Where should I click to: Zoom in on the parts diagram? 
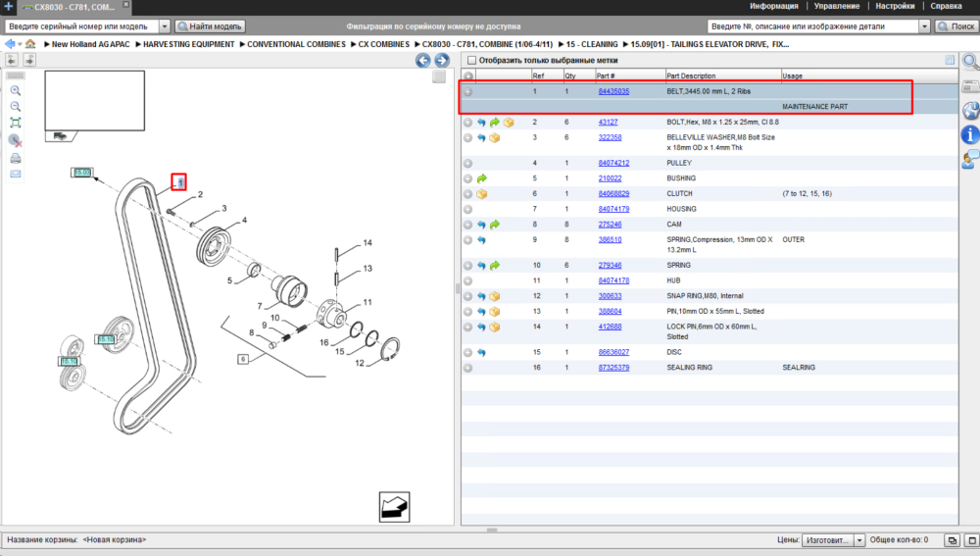pos(16,90)
